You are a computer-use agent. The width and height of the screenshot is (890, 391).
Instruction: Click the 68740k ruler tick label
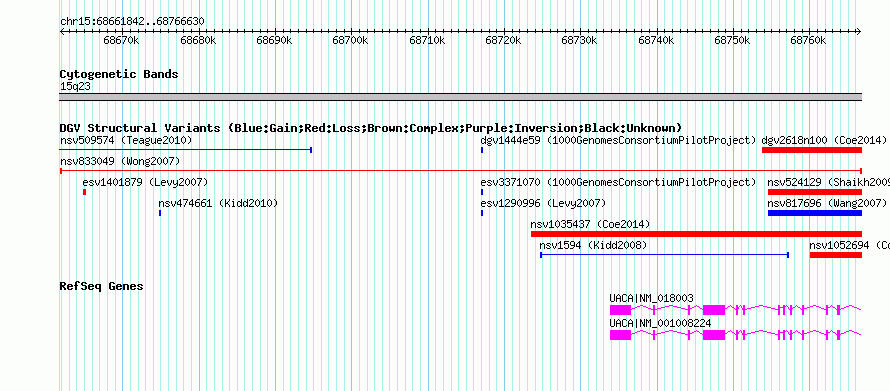tap(656, 40)
